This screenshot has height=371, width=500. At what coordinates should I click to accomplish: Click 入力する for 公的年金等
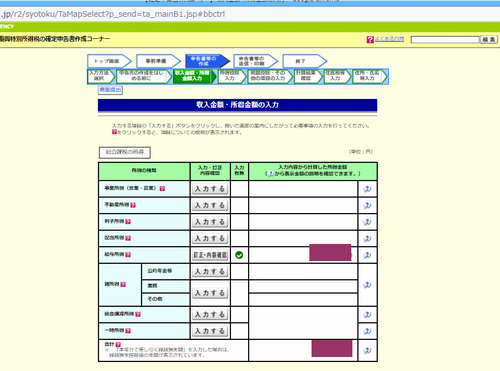(210, 272)
